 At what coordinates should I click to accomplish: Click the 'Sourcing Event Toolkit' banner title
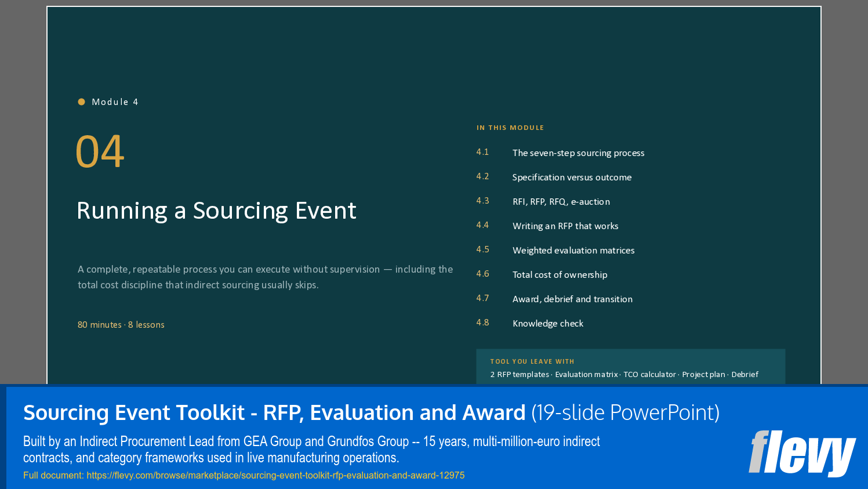click(x=274, y=413)
